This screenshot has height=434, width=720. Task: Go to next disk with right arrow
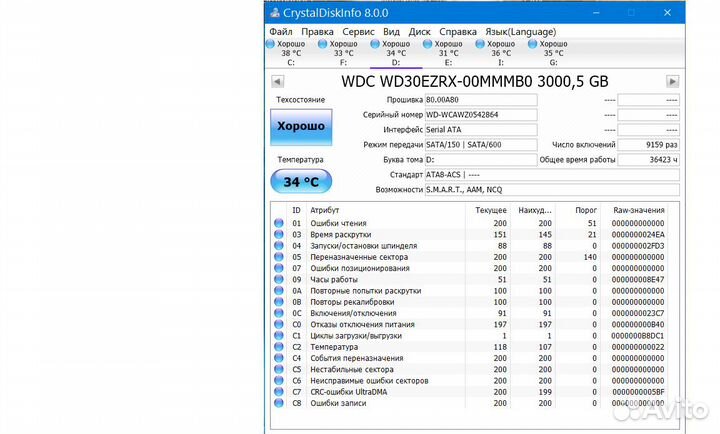(672, 81)
